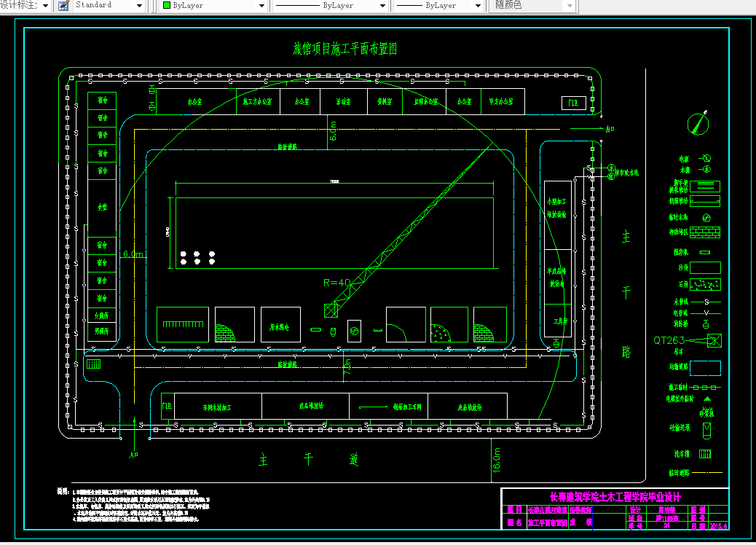Select the QT263 crane legend label

point(669,340)
